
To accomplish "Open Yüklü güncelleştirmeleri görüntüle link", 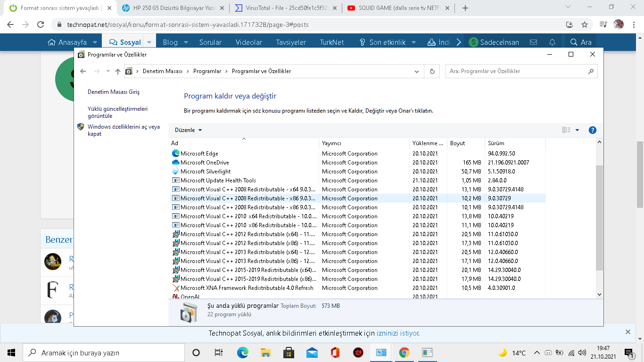I will pyautogui.click(x=118, y=112).
